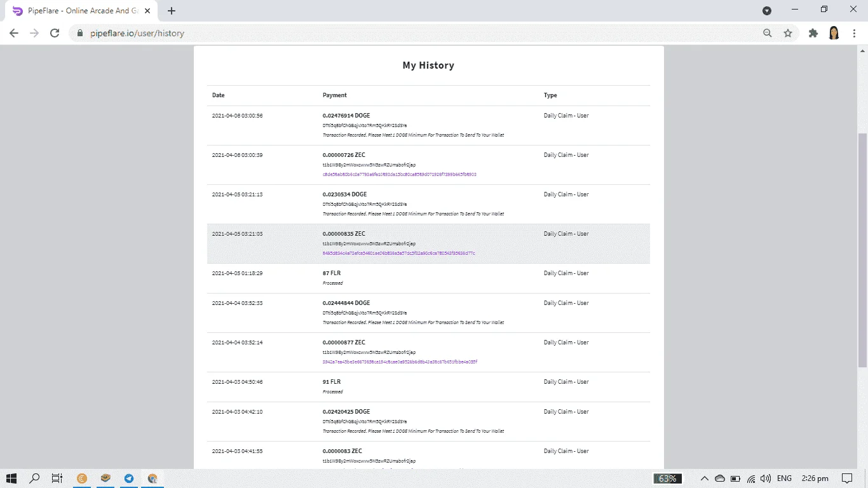
Task: Open Chrome's three-dot menu
Action: point(854,33)
